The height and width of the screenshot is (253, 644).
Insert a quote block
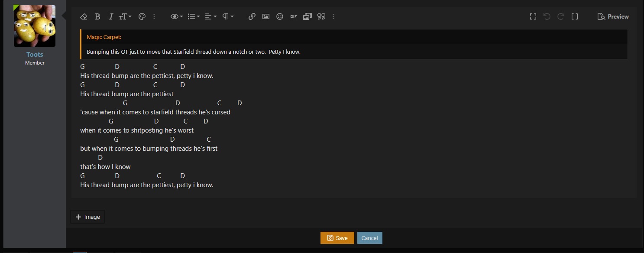tap(321, 16)
